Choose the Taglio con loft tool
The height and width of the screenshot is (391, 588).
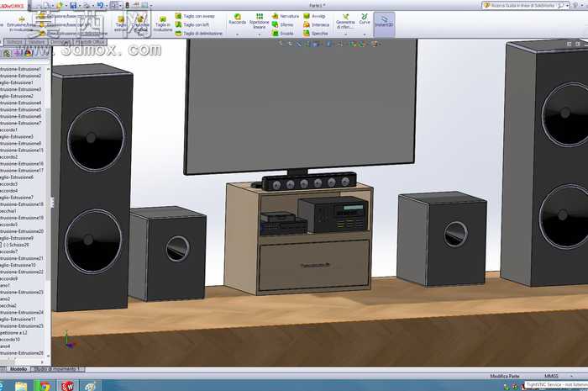[x=192, y=24]
